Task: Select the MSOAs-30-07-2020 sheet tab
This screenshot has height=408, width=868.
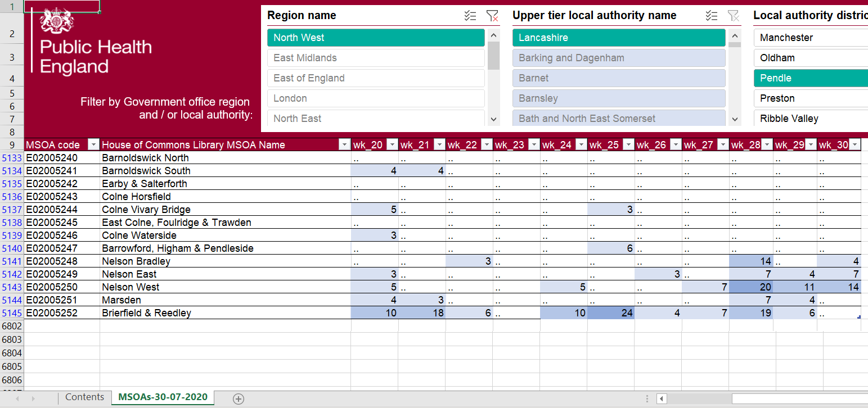Action: [163, 397]
